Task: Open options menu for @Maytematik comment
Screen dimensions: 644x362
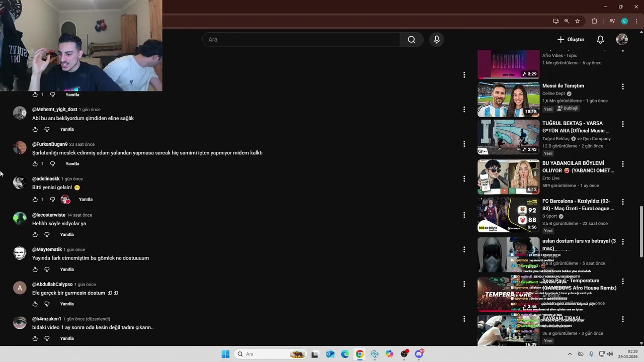Action: click(464, 250)
